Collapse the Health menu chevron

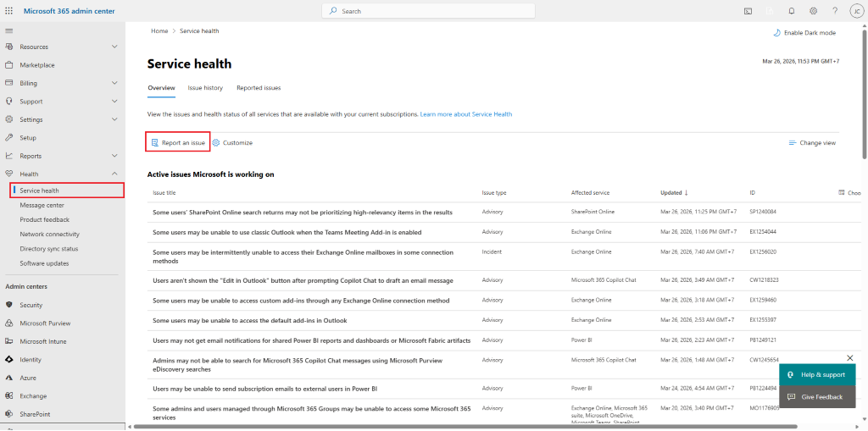pyautogui.click(x=114, y=174)
